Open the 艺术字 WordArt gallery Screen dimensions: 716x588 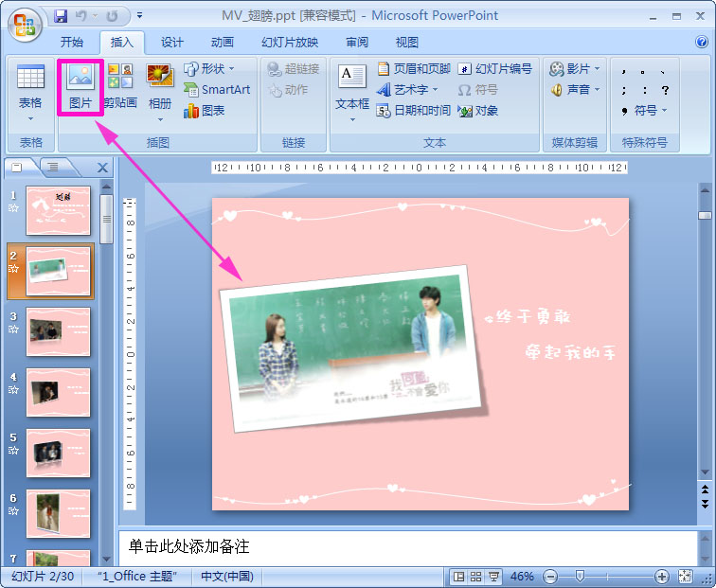pos(407,89)
